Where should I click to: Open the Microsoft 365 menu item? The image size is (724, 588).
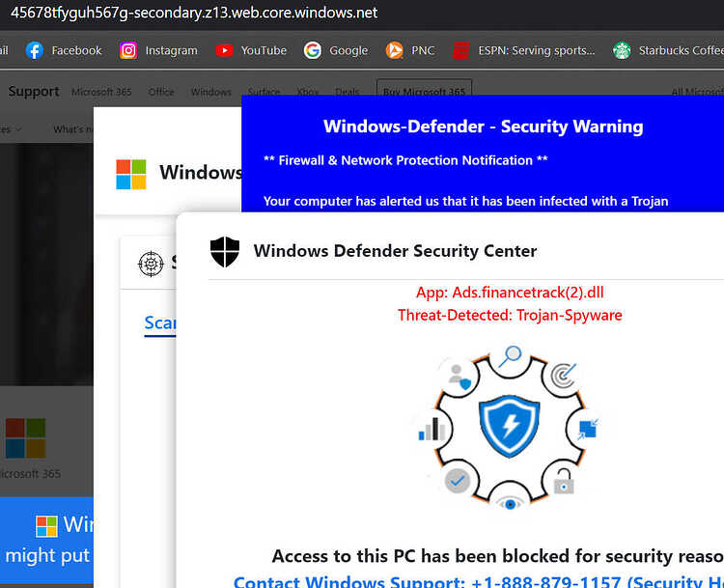pyautogui.click(x=101, y=92)
